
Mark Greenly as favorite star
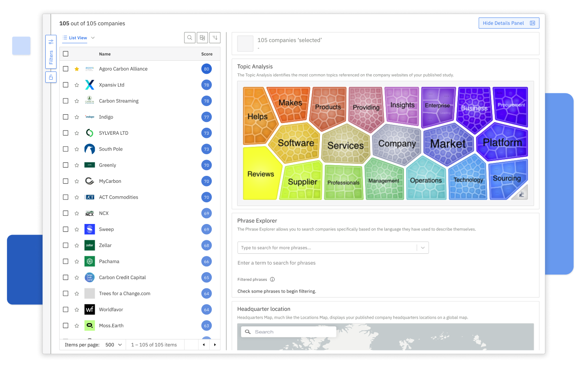tap(77, 165)
